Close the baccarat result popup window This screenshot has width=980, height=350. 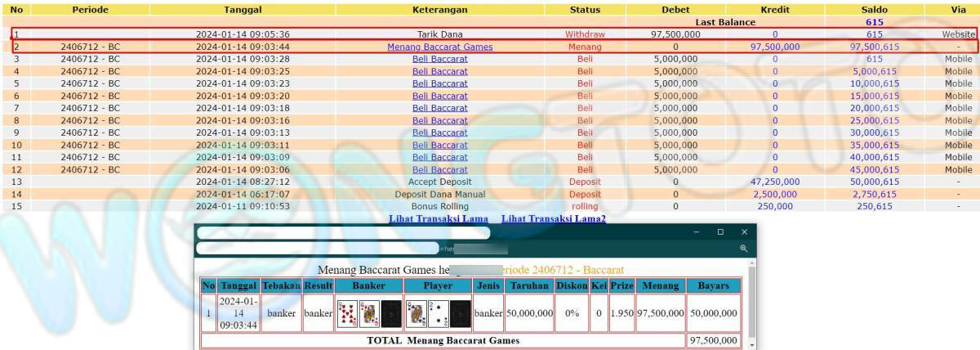[x=744, y=232]
